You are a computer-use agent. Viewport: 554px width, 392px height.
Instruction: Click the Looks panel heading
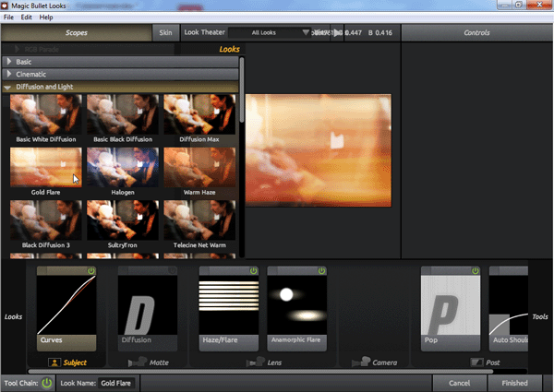229,49
